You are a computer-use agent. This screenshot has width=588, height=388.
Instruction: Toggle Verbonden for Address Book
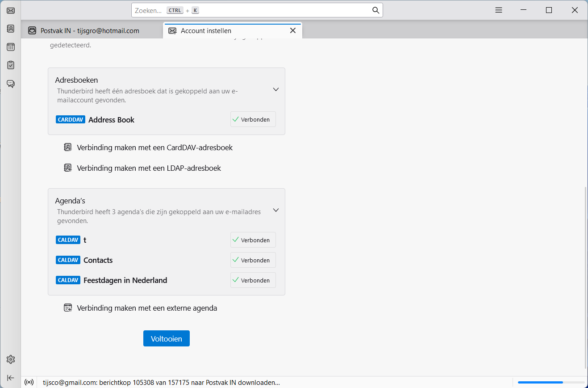[x=253, y=119]
